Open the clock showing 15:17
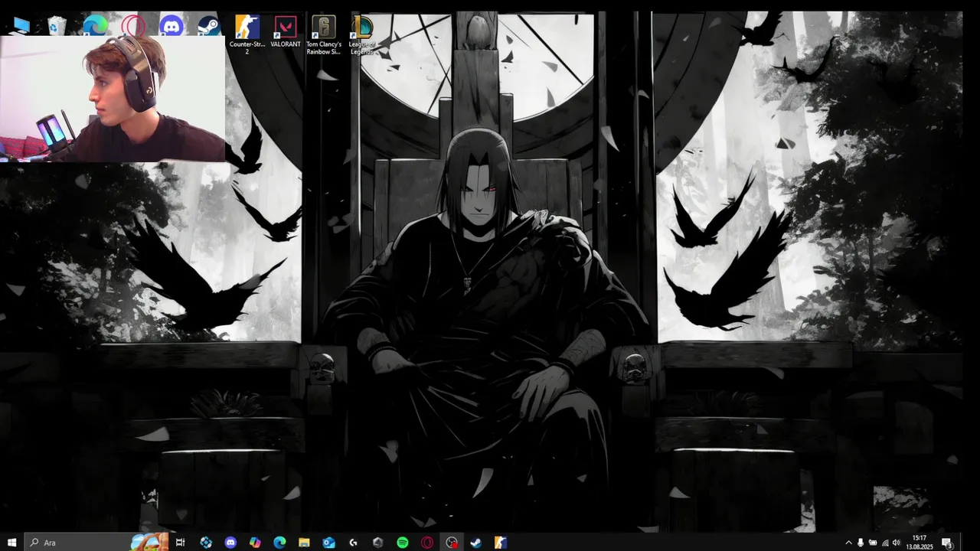The width and height of the screenshot is (980, 551). (x=920, y=543)
